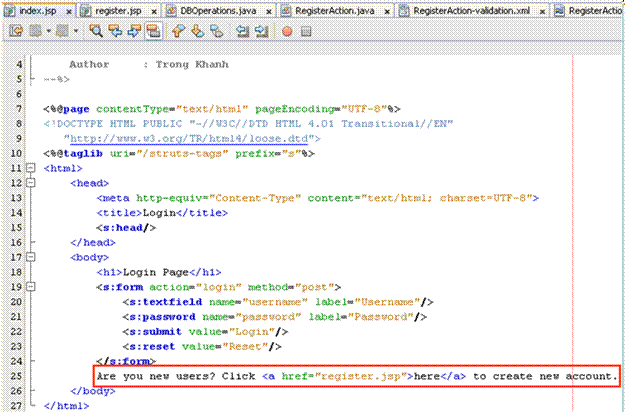Click the text 'Trong Khanh' in author comment
Screen dimensions: 625x413
pos(192,64)
